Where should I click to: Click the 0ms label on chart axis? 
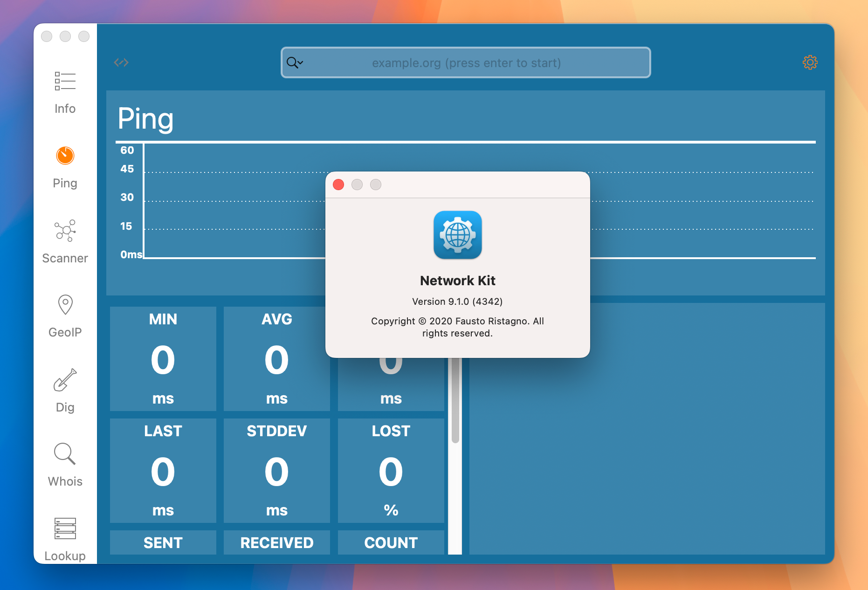(131, 254)
